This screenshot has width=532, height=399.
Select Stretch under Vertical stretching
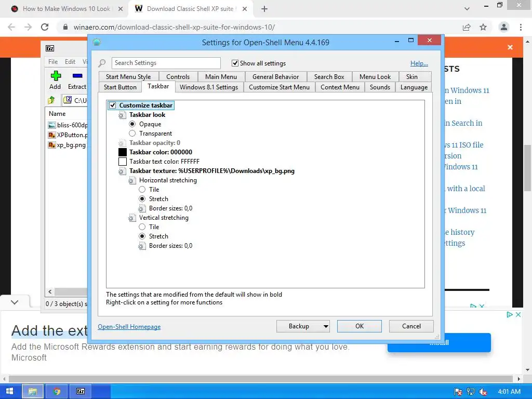point(142,236)
